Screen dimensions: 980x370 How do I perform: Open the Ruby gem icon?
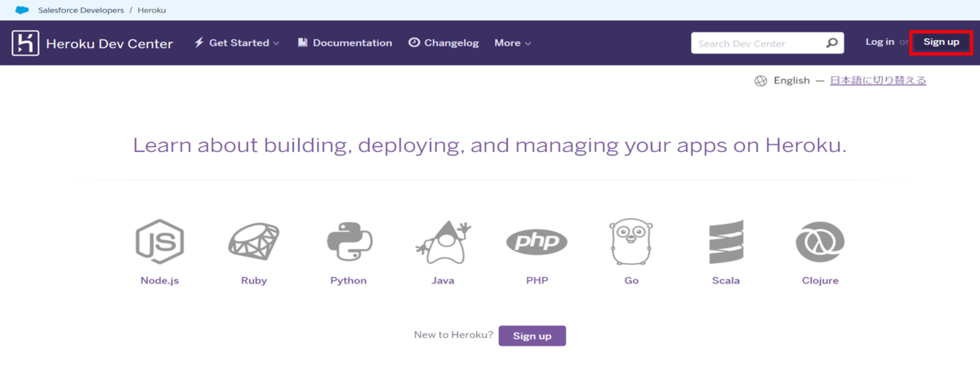click(x=254, y=242)
